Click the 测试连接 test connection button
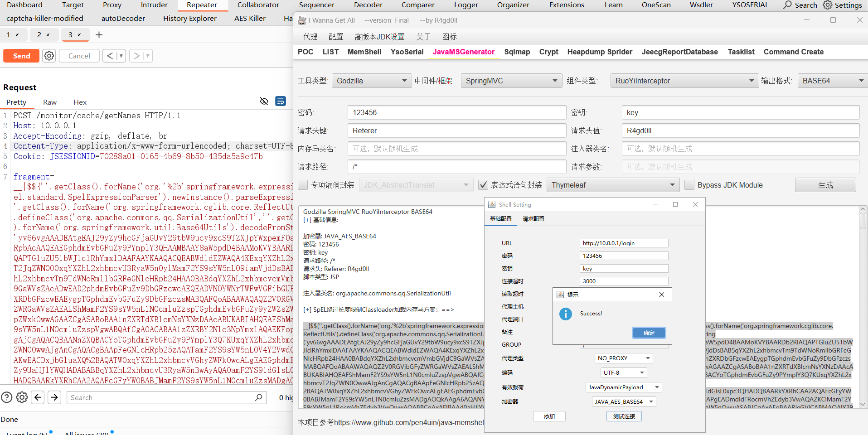868x435 pixels. 624,416
